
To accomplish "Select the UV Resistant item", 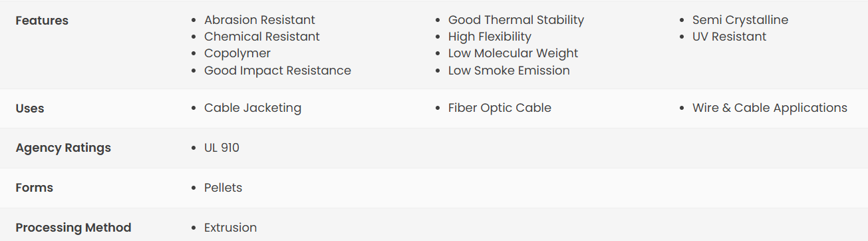I will (729, 37).
